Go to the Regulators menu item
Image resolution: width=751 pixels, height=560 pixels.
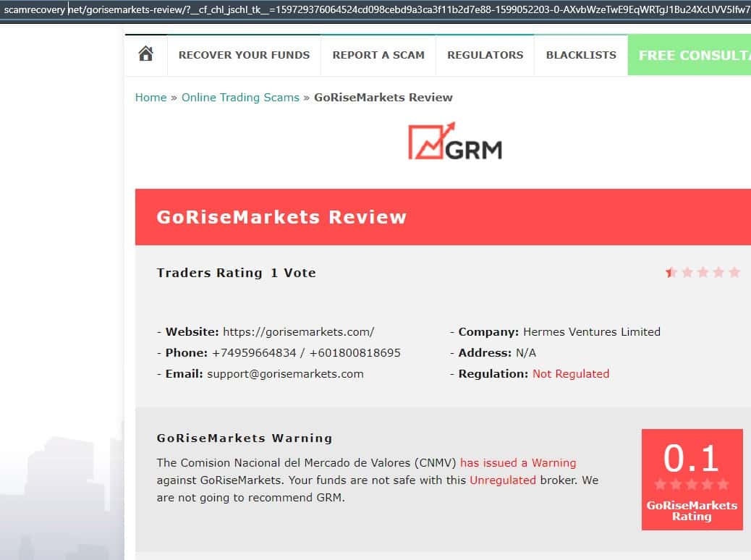pyautogui.click(x=485, y=55)
